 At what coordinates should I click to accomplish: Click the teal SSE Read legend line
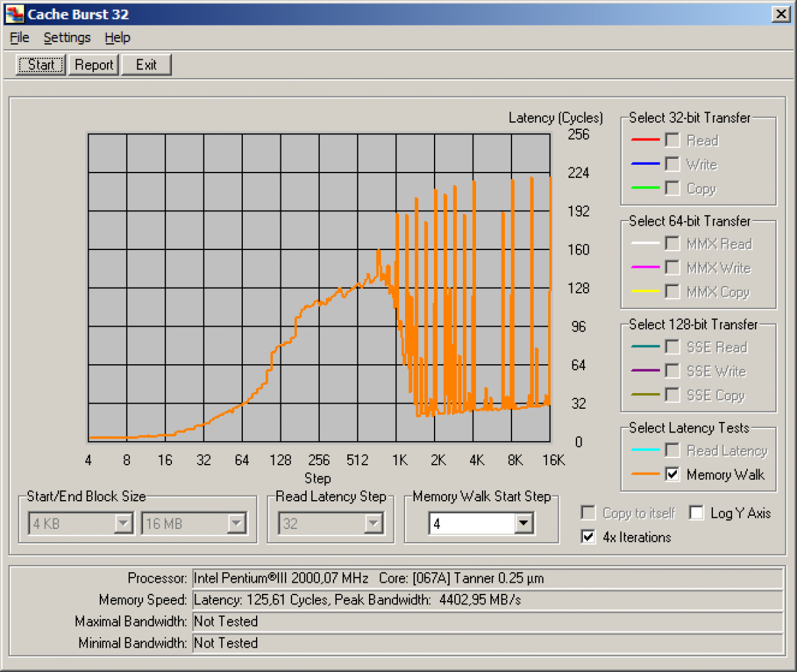[x=645, y=346]
